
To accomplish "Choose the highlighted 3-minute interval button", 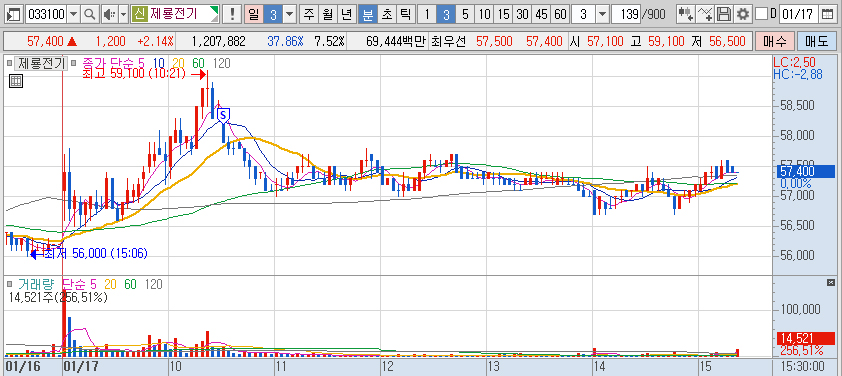I will pos(446,15).
